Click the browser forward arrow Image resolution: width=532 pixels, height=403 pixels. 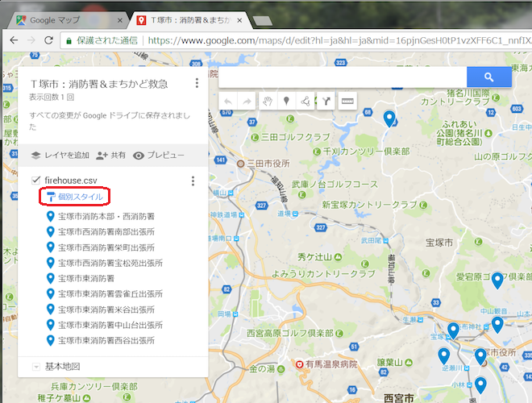[31, 40]
